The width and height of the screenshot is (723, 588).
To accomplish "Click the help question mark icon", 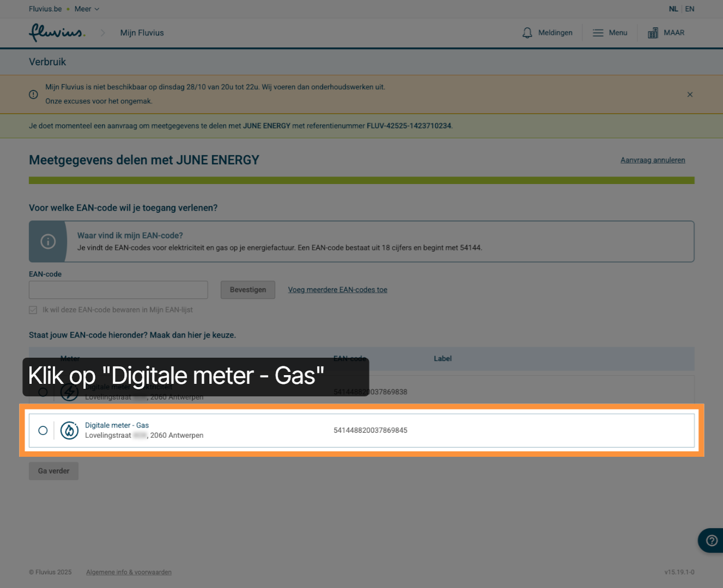I will 710,541.
